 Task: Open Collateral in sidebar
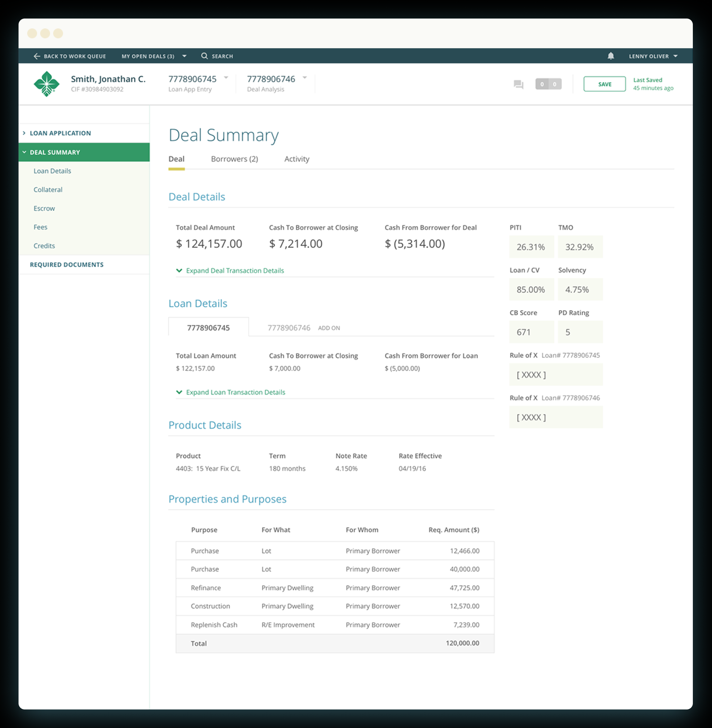[x=48, y=190]
